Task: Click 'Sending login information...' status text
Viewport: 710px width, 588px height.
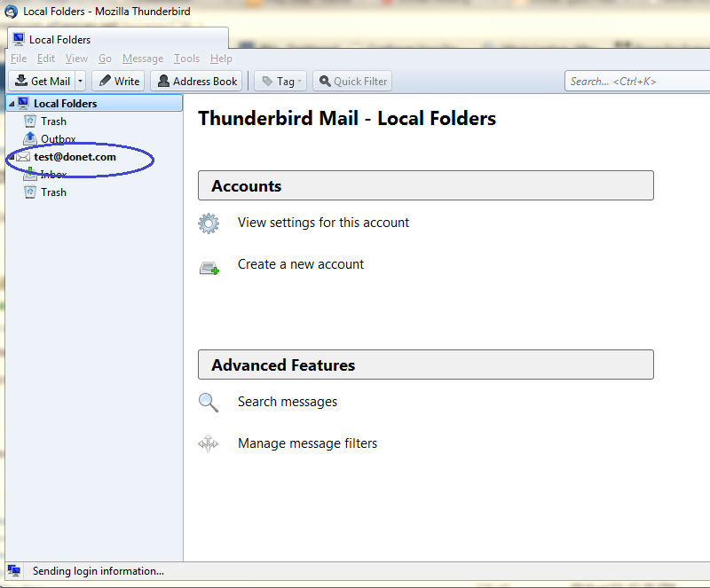Action: 99,571
